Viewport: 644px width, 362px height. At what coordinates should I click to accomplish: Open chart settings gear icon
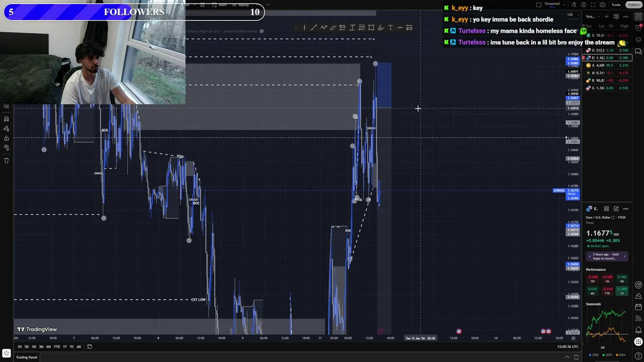point(584,5)
